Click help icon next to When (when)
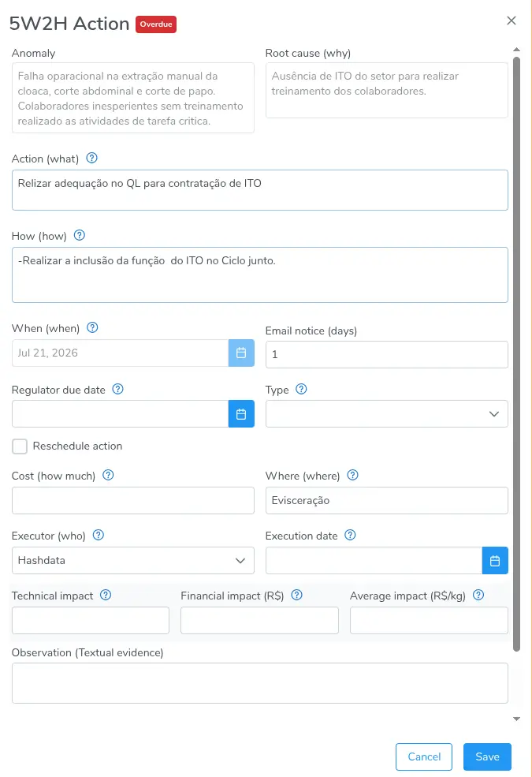 92,327
